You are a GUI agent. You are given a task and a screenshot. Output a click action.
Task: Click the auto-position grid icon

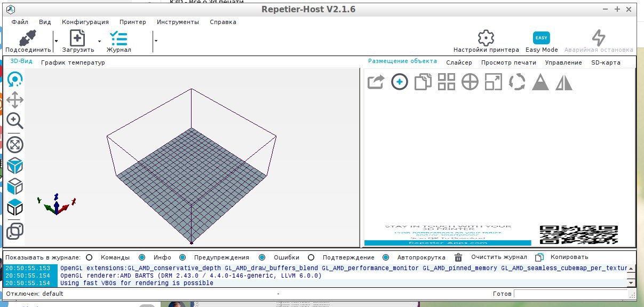[446, 82]
